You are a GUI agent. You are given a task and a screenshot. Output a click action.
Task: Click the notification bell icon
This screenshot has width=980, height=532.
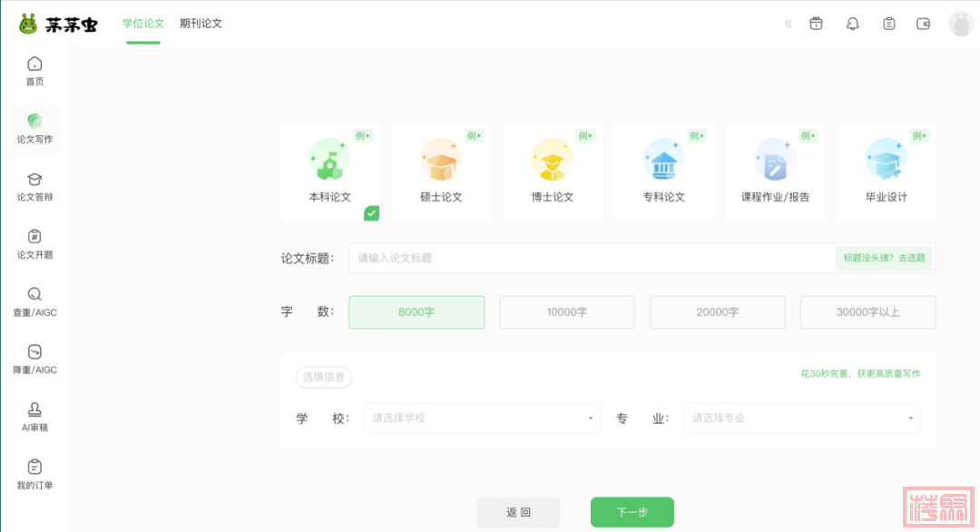(x=852, y=24)
